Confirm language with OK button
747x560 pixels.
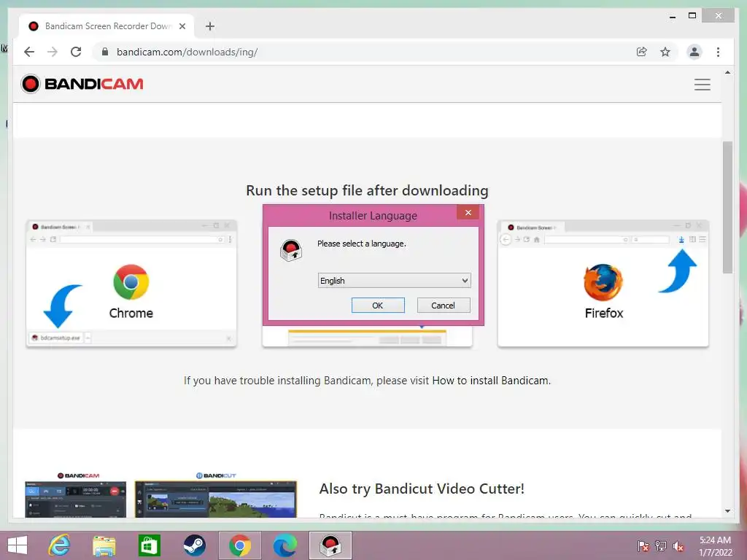[x=378, y=306]
